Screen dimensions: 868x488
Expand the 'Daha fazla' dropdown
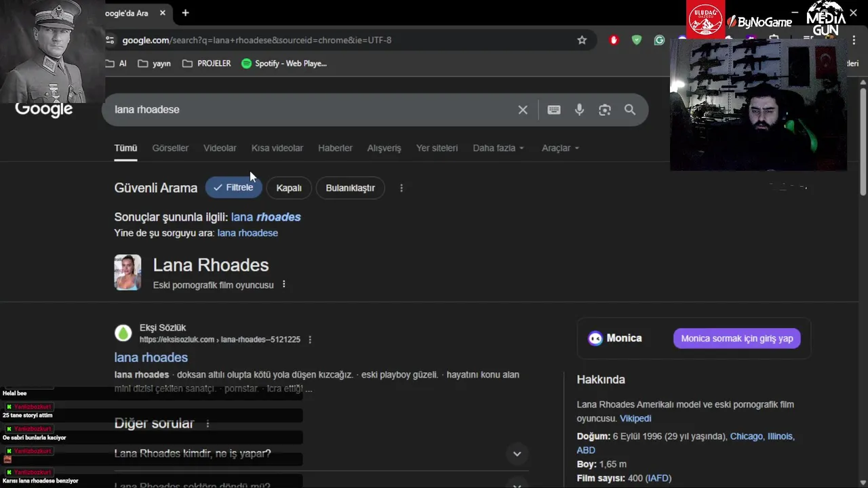click(498, 148)
